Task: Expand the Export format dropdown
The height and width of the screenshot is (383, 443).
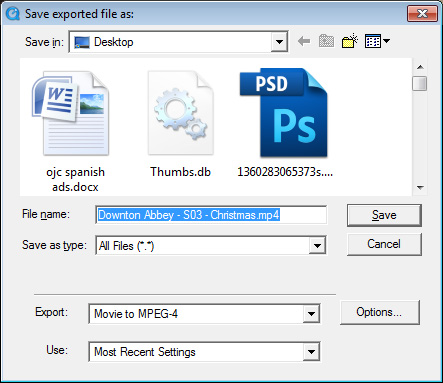Action: tap(311, 314)
